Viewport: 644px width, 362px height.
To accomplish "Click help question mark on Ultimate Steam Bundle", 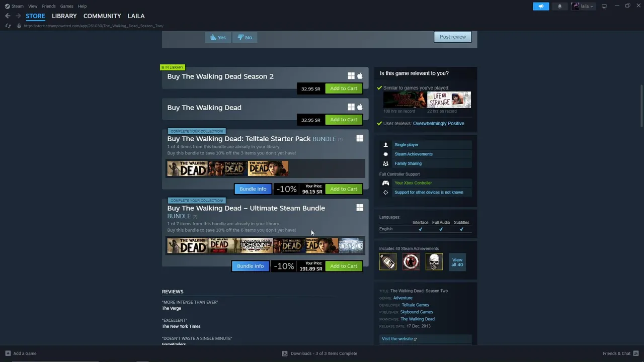I will tap(195, 217).
